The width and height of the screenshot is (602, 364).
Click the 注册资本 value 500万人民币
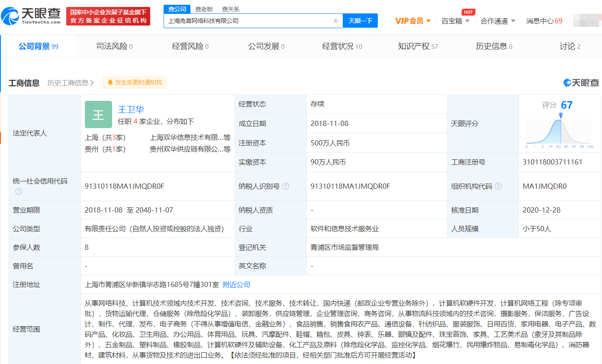(330, 143)
